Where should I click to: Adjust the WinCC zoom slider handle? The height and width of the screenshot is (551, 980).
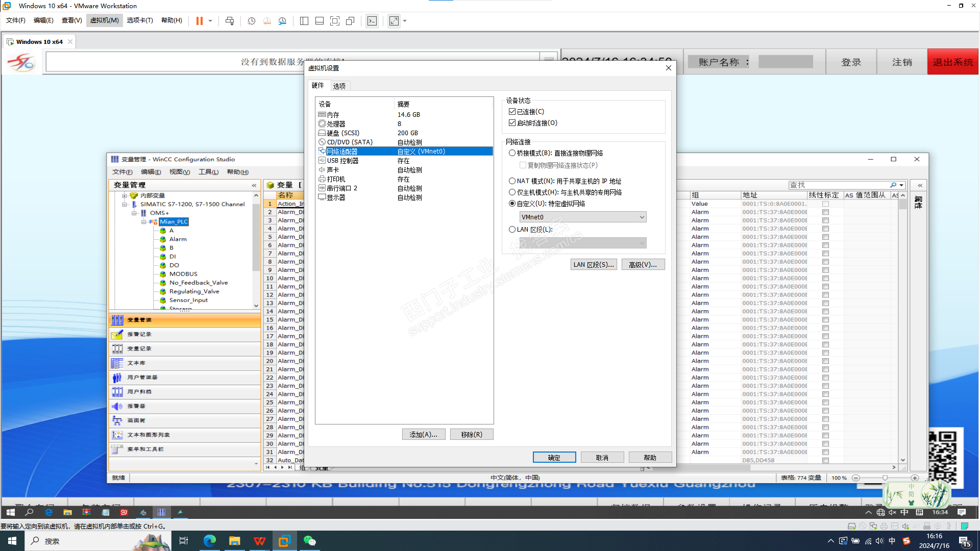[885, 478]
